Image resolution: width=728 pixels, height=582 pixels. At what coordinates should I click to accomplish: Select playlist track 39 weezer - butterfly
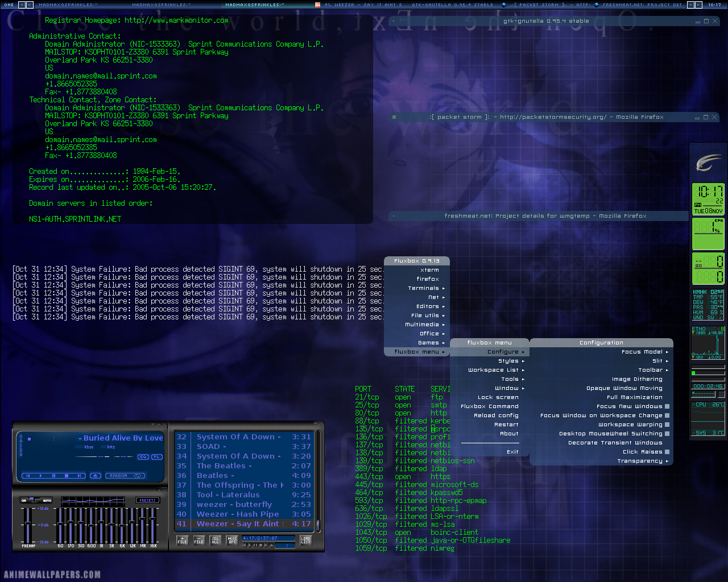[243, 505]
